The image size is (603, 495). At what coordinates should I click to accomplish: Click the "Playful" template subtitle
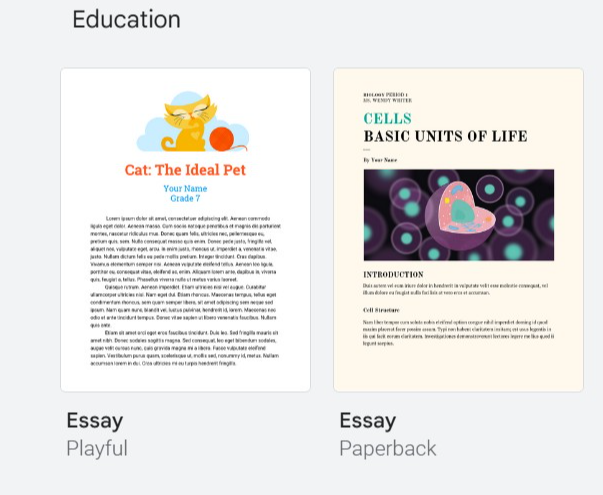pyautogui.click(x=97, y=447)
